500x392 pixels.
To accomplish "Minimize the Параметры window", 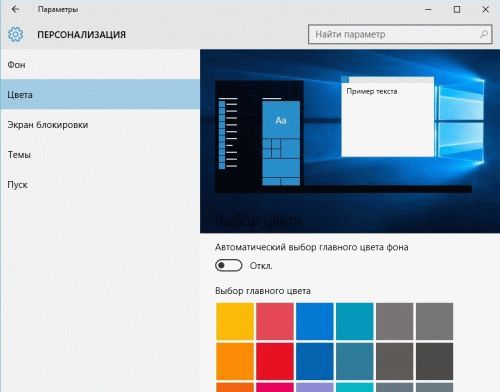I will click(x=428, y=10).
